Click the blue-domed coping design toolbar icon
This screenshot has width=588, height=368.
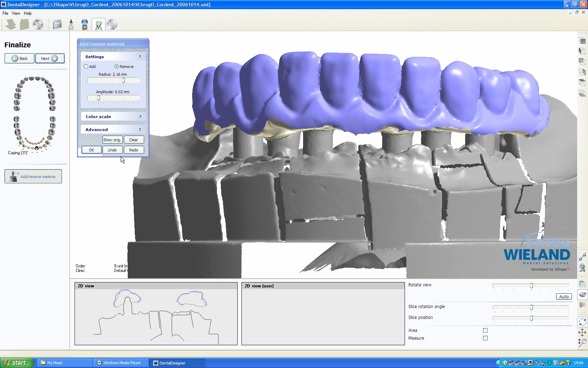(x=85, y=25)
